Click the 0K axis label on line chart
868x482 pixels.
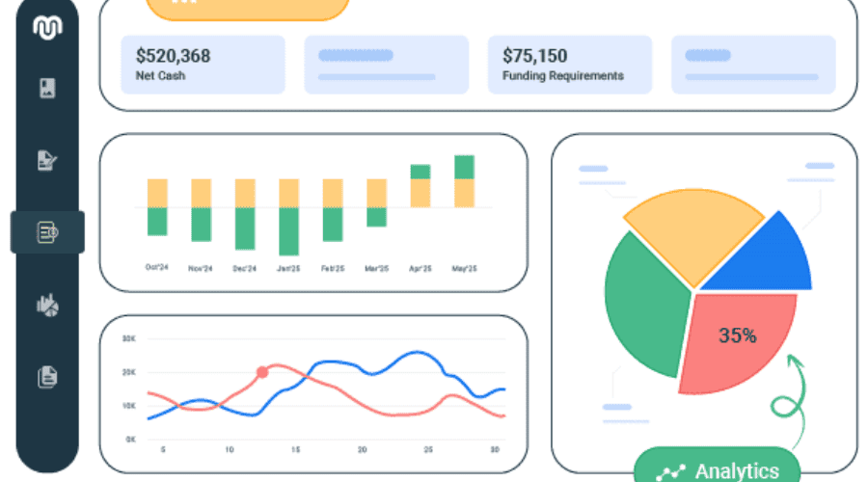pos(130,440)
